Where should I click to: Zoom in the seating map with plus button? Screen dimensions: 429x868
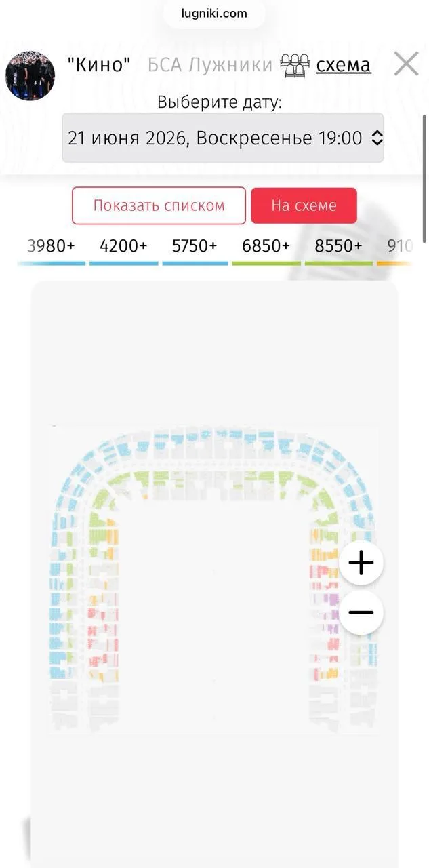361,563
